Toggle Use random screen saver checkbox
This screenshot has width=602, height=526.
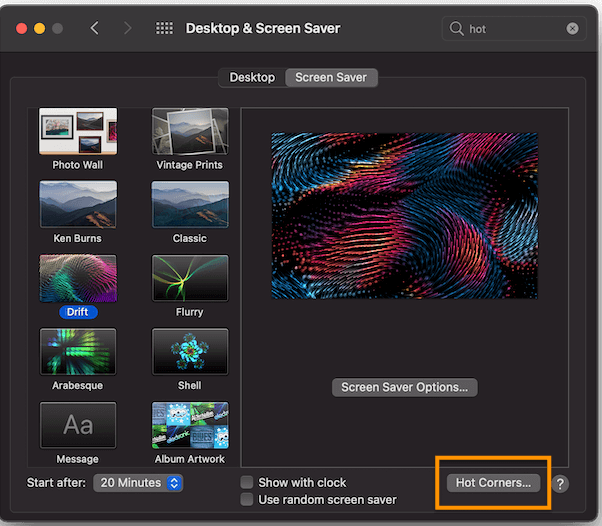coord(247,499)
